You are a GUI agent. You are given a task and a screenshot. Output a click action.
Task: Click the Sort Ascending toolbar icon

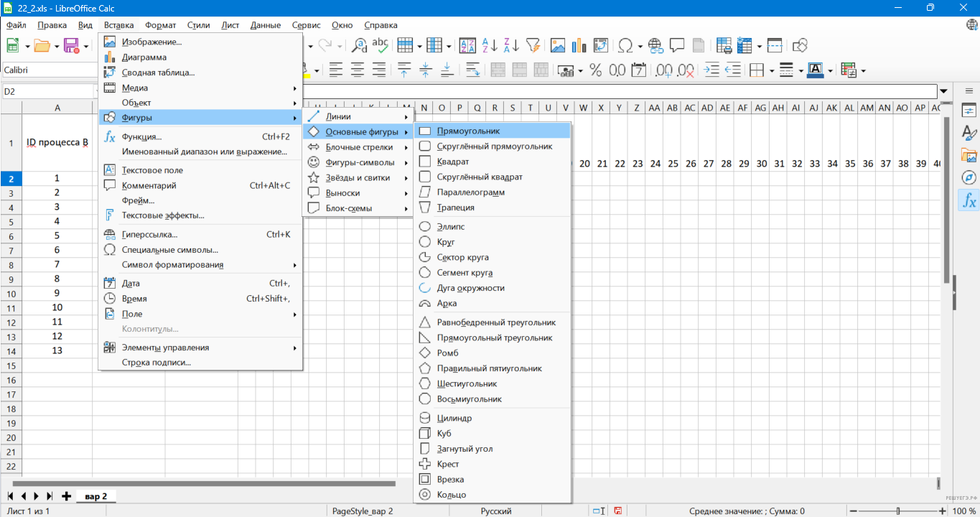[490, 45]
